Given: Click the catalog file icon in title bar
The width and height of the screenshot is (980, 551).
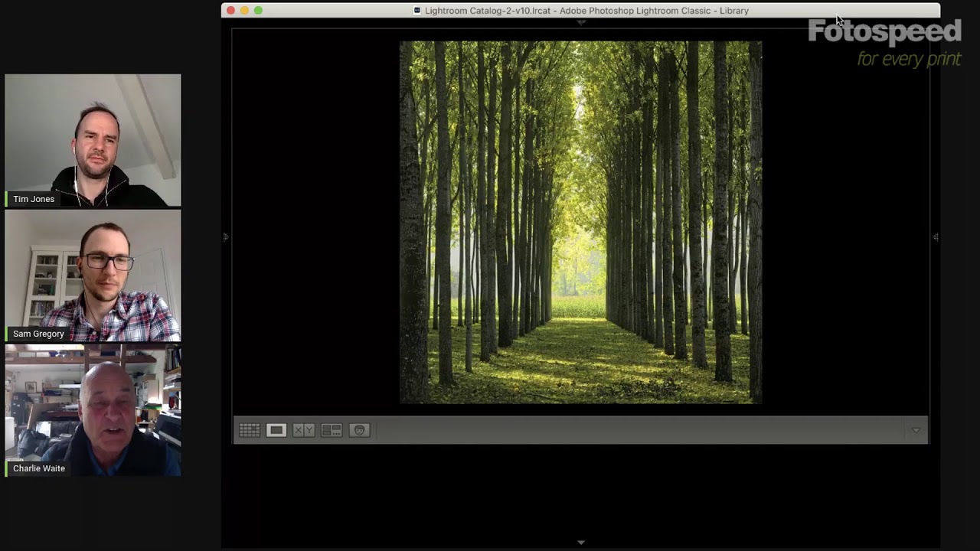Looking at the screenshot, I should click(417, 11).
